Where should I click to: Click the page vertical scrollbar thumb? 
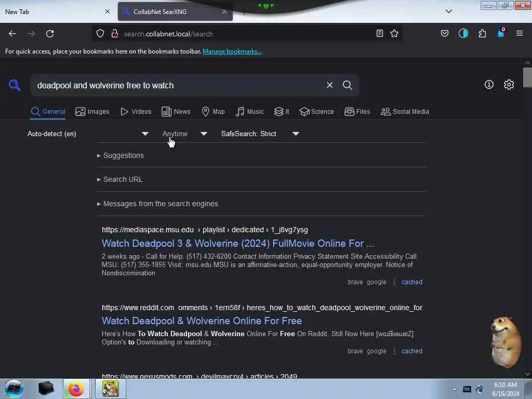click(x=527, y=77)
